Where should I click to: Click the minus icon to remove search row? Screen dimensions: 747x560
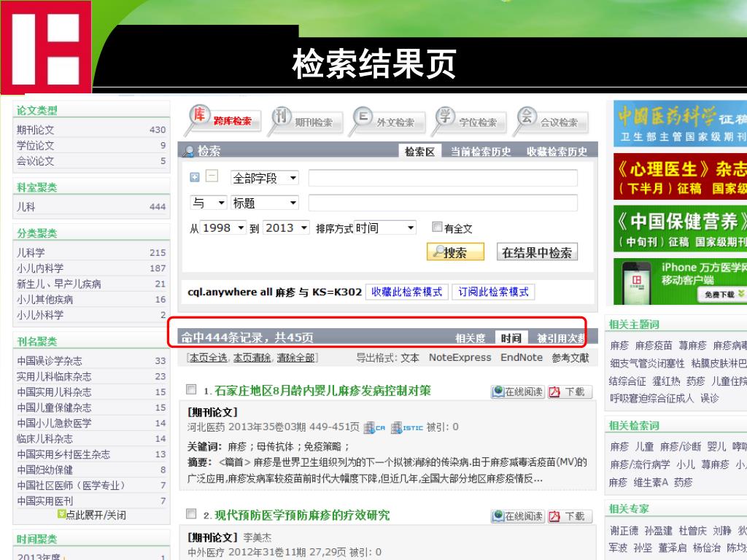click(x=212, y=176)
